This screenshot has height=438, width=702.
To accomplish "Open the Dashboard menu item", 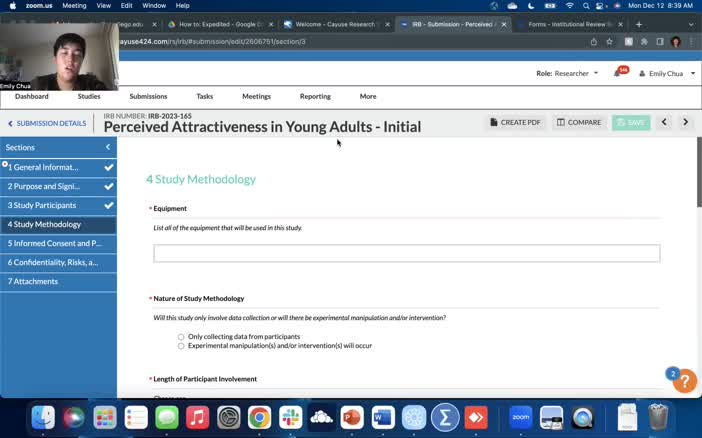I will click(x=31, y=96).
